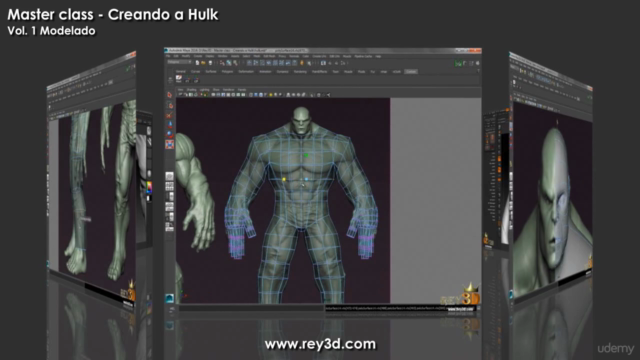The height and width of the screenshot is (360, 640).
Task: Toggle the Surfaces selection mask
Action: [269, 63]
